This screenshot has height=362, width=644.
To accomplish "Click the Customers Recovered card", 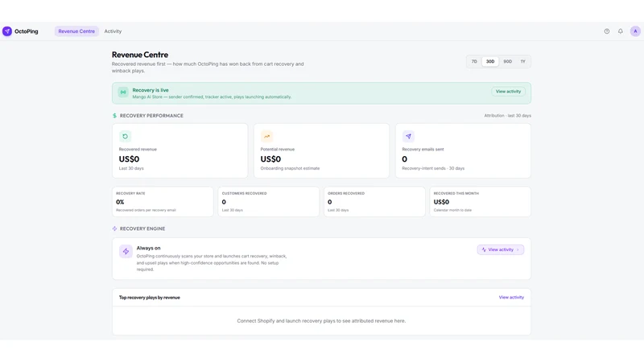I will (x=268, y=202).
